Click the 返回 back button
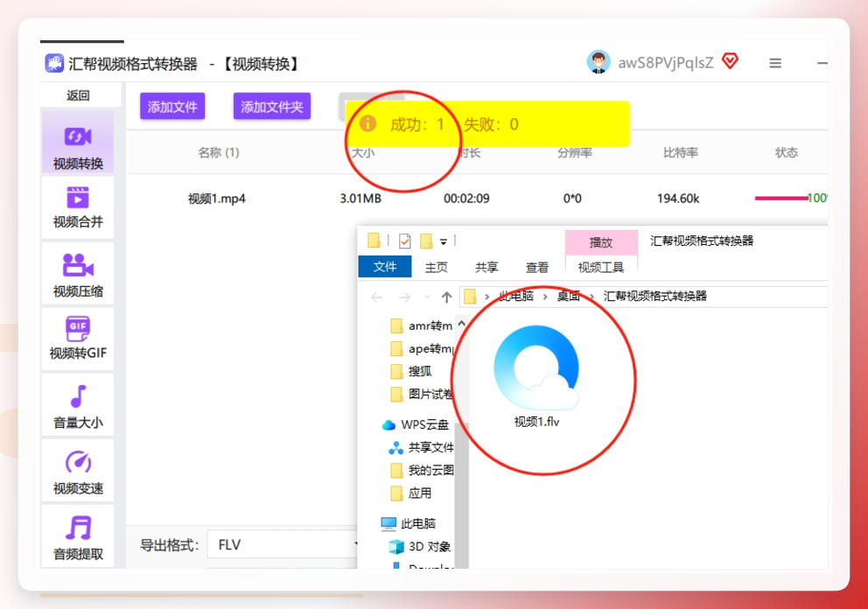868x609 pixels. click(79, 95)
